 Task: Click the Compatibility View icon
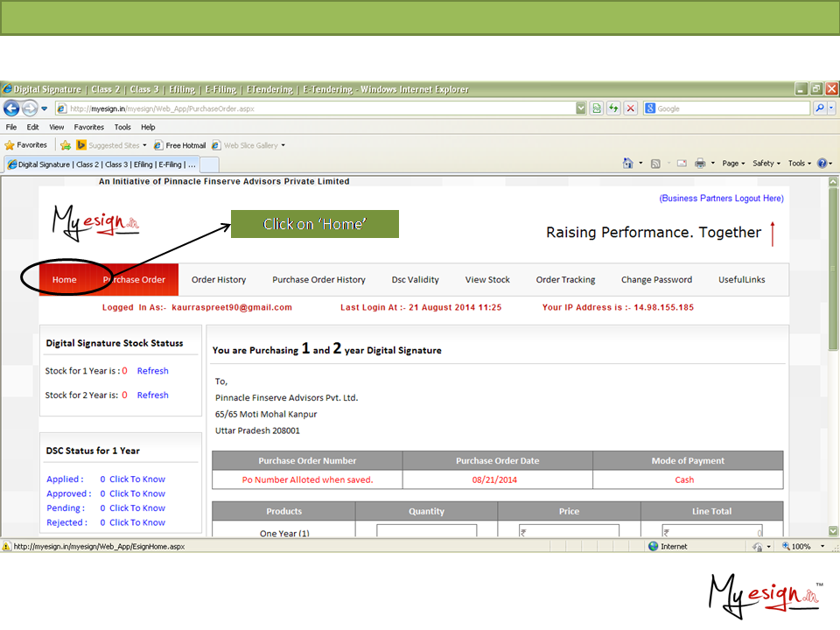597,108
